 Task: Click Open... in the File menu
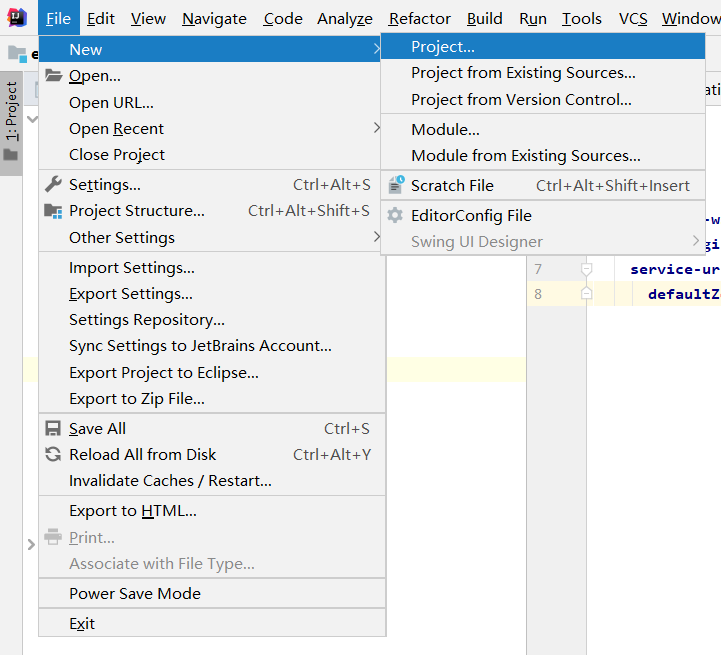210,75
